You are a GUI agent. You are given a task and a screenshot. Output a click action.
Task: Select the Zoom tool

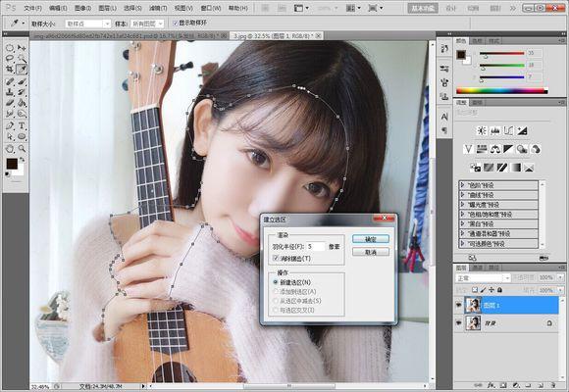22,148
